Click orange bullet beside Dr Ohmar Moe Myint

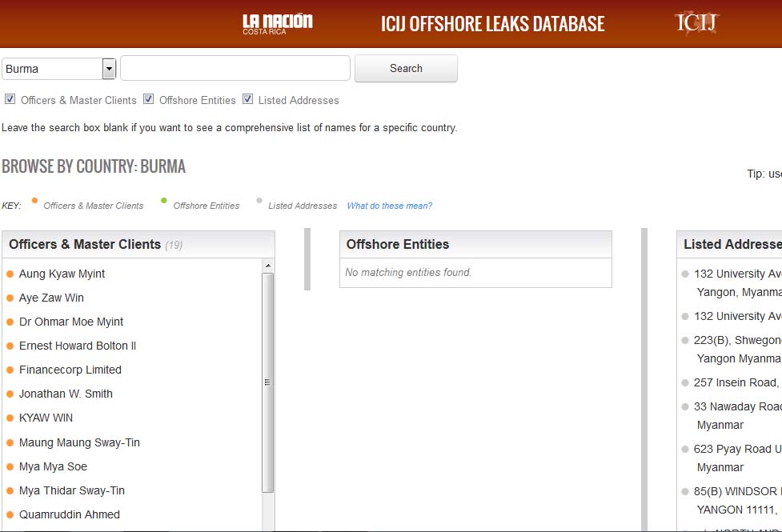[x=10, y=322]
